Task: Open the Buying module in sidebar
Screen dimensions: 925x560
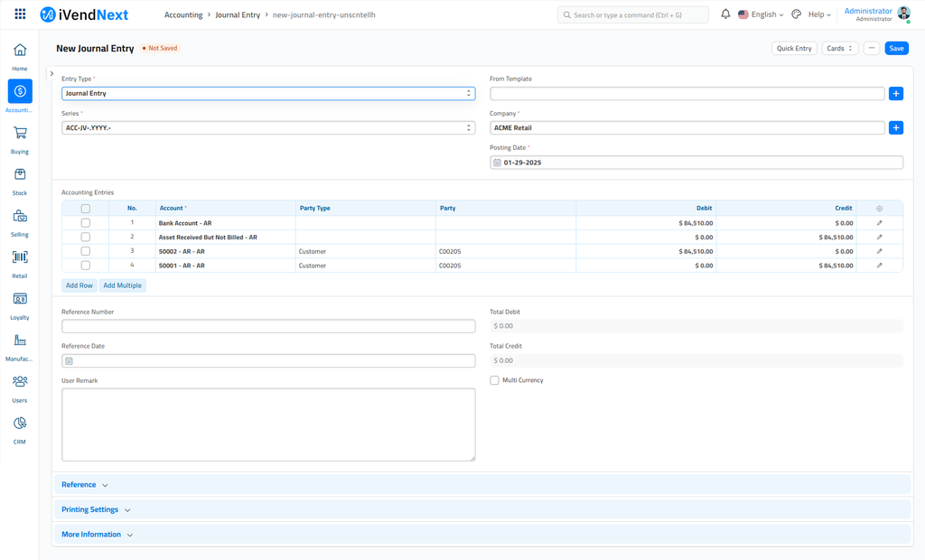Action: click(20, 134)
